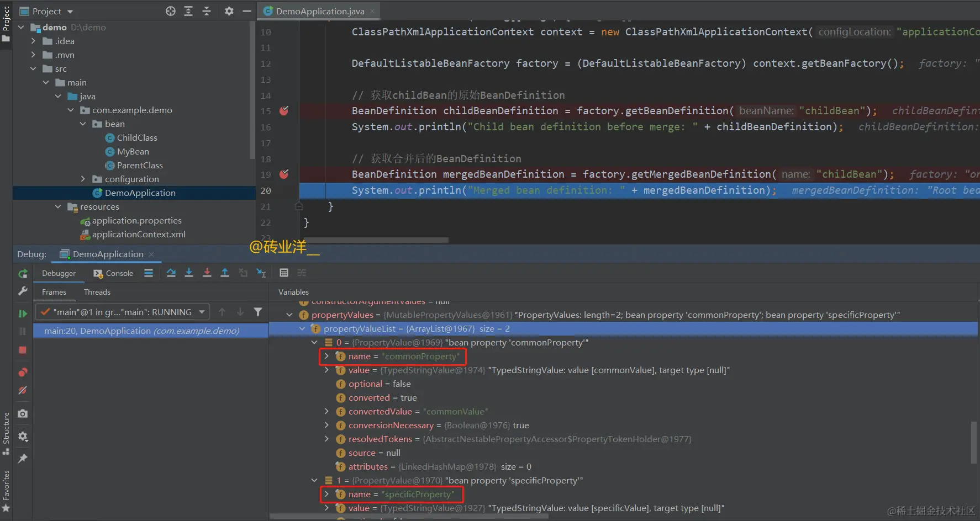Rerun the DemoApplication debug session
The image size is (980, 521).
[x=23, y=274]
